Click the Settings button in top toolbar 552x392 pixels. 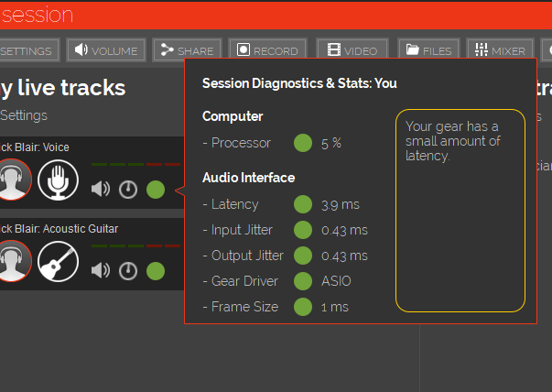point(27,50)
